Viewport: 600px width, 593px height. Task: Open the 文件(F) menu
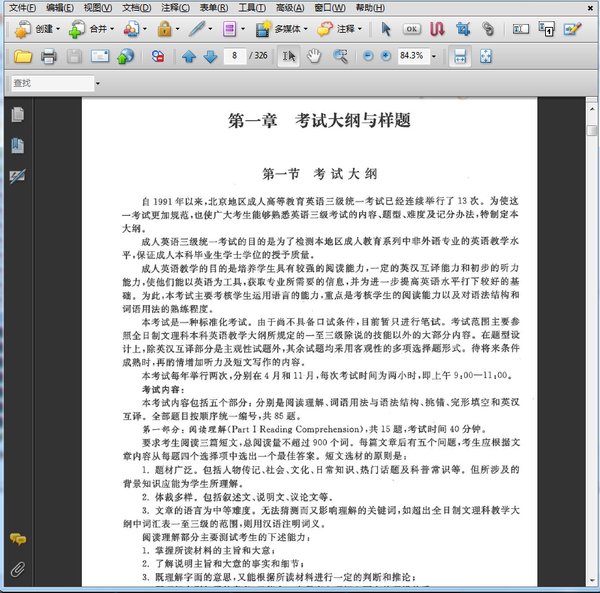point(22,8)
